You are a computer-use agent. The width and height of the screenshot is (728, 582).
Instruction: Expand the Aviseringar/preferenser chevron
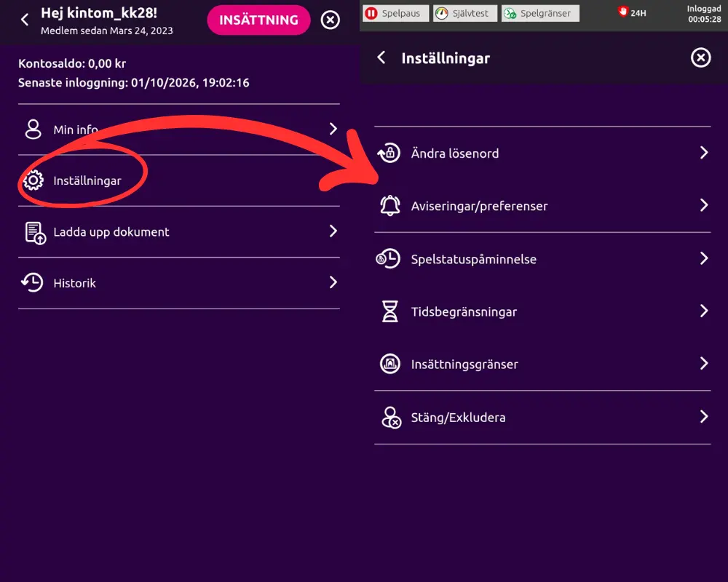click(x=704, y=205)
